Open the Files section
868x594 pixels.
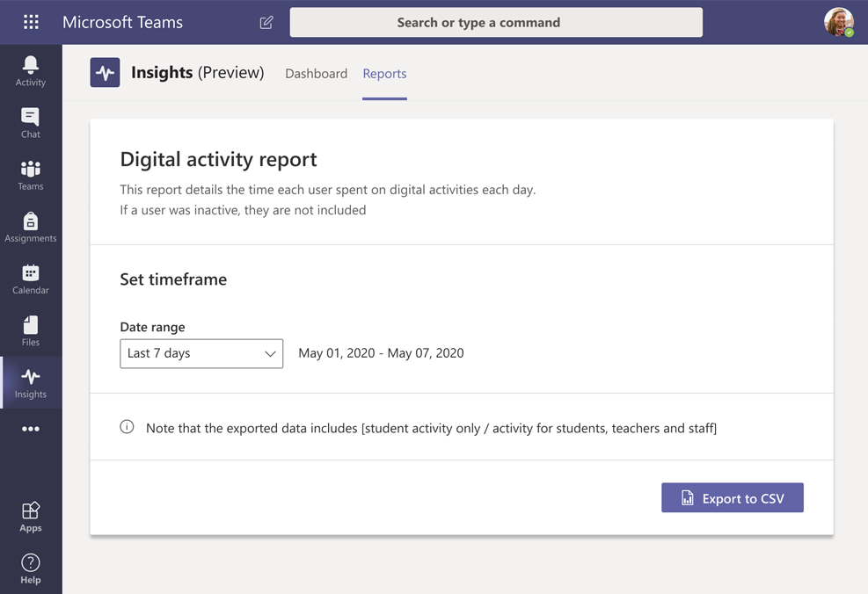point(30,330)
